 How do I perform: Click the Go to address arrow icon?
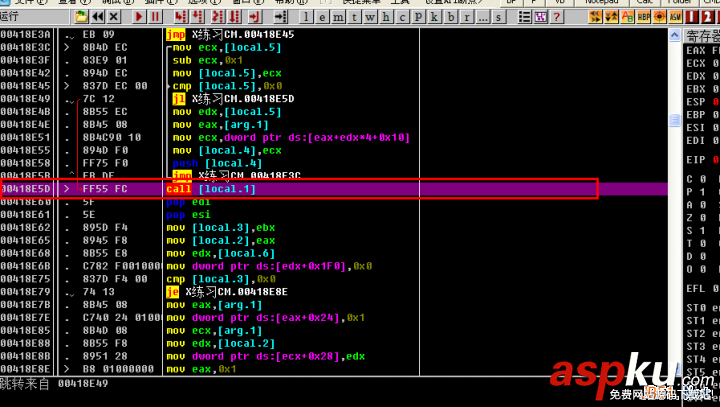point(281,17)
